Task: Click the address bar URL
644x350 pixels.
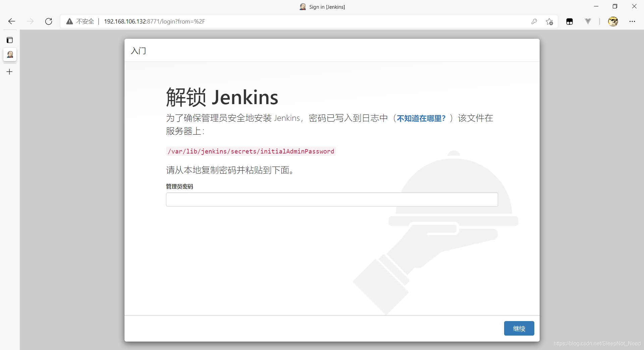Action: 154,21
